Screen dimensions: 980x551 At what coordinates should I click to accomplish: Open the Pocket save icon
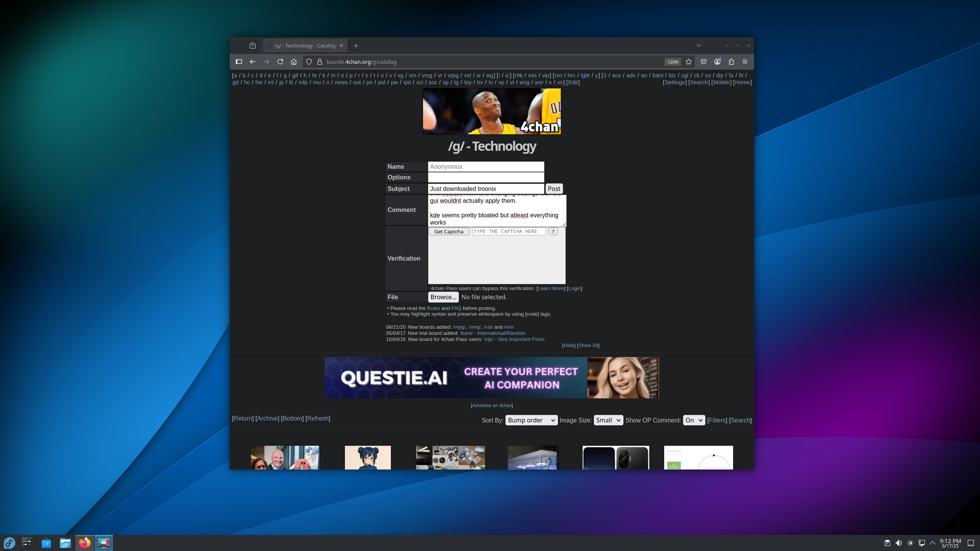pos(704,62)
